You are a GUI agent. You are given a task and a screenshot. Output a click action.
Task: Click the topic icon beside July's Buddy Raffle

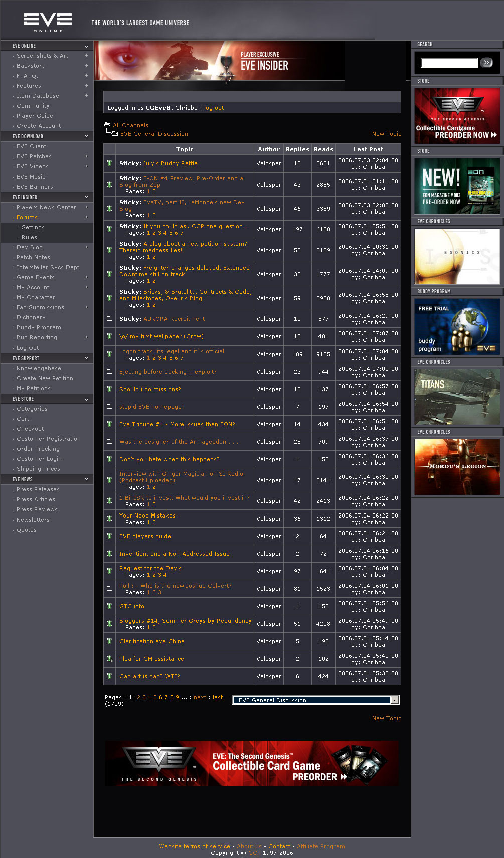109,163
